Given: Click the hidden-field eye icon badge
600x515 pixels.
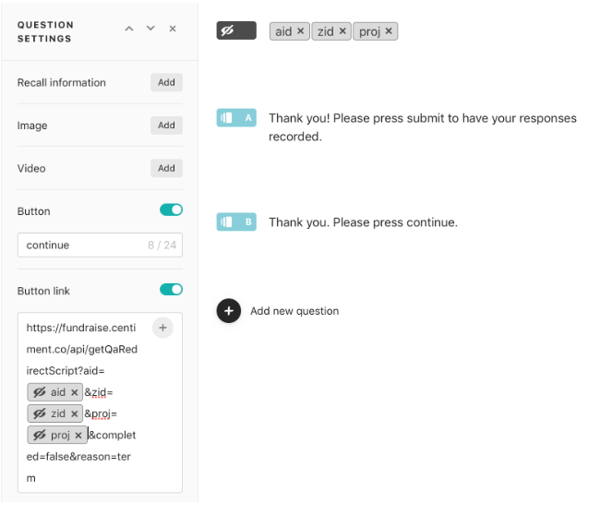Looking at the screenshot, I should [236, 31].
